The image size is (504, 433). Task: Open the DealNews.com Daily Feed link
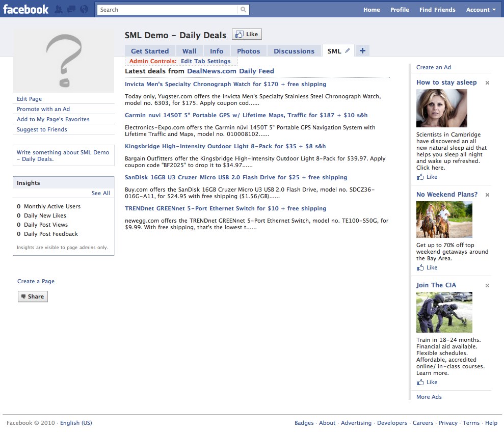pos(230,71)
